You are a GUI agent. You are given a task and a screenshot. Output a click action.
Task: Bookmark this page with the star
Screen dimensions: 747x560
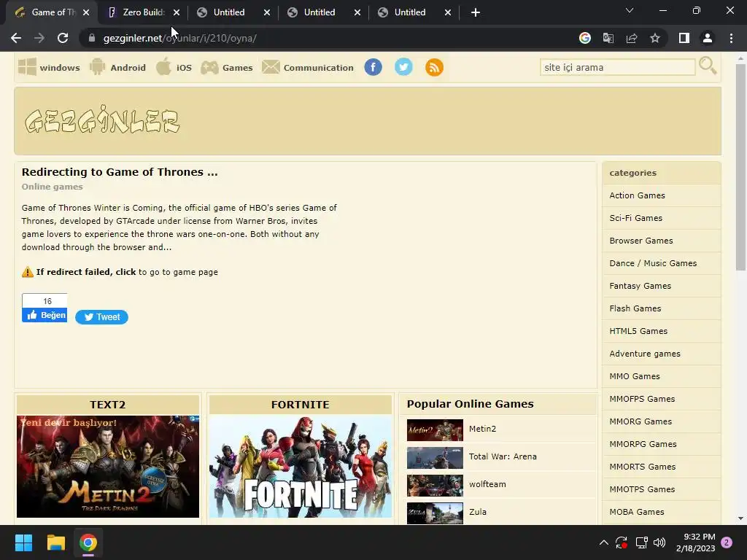tap(655, 38)
